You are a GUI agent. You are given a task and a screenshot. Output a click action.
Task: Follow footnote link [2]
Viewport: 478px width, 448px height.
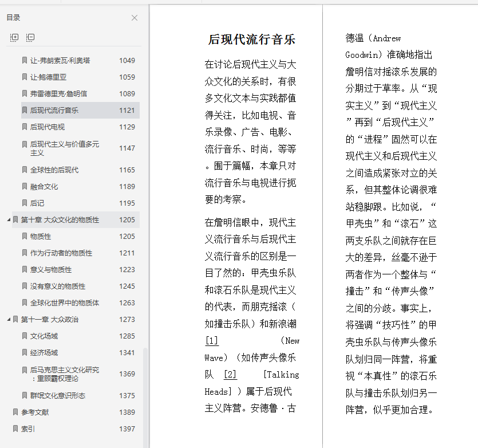[230, 375]
